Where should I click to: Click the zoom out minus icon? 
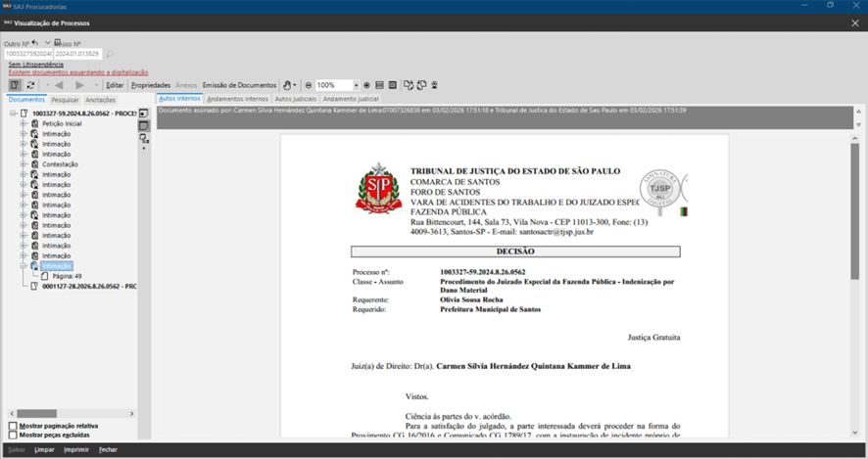tap(309, 85)
